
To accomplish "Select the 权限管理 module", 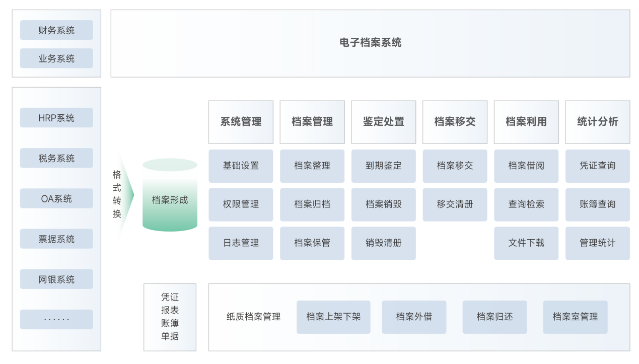I will coord(241,204).
